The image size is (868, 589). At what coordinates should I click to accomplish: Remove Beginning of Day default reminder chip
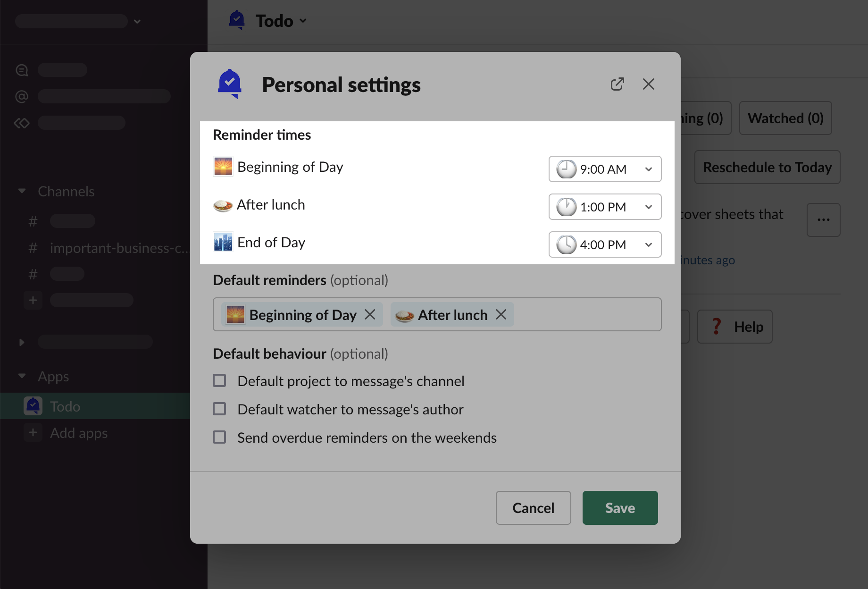pos(370,314)
